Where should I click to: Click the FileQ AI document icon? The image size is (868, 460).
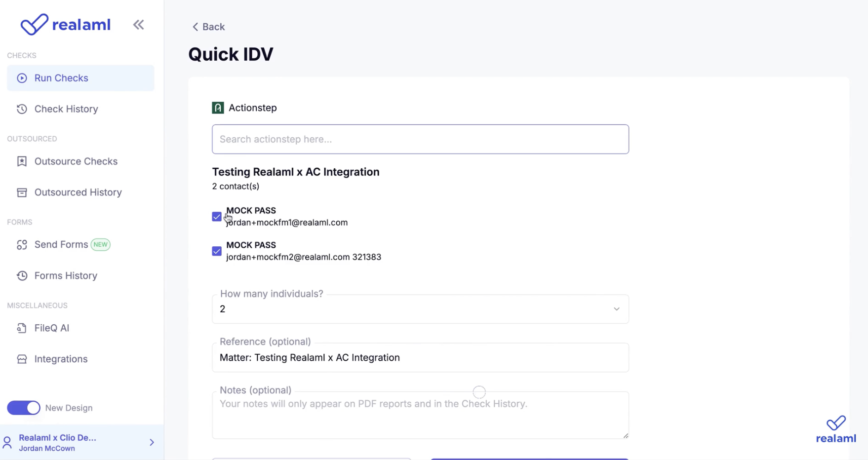pos(22,328)
